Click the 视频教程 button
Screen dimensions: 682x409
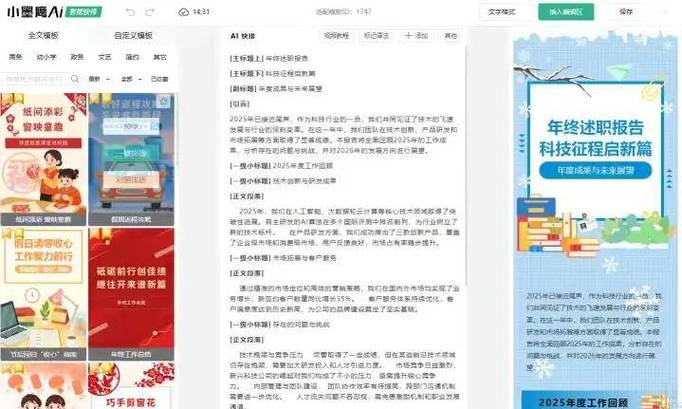tap(336, 36)
